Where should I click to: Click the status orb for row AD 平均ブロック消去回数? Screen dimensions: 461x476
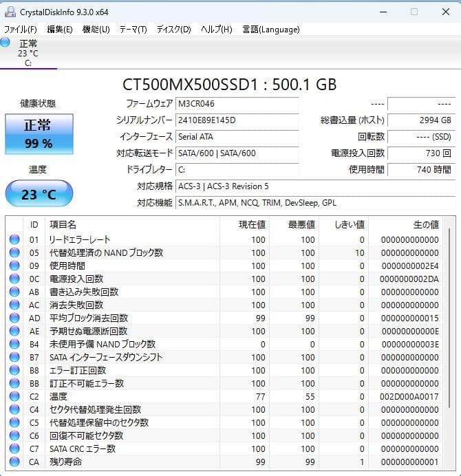coord(14,318)
